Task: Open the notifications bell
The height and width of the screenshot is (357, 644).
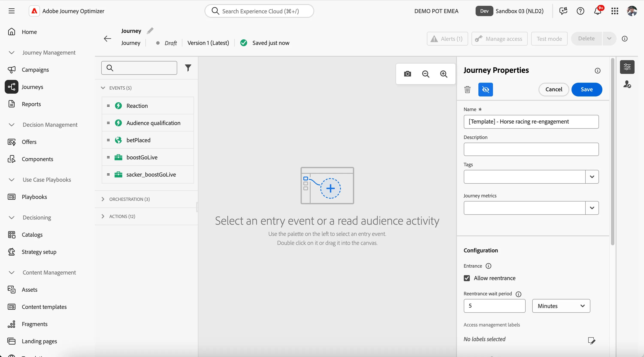Action: tap(597, 11)
